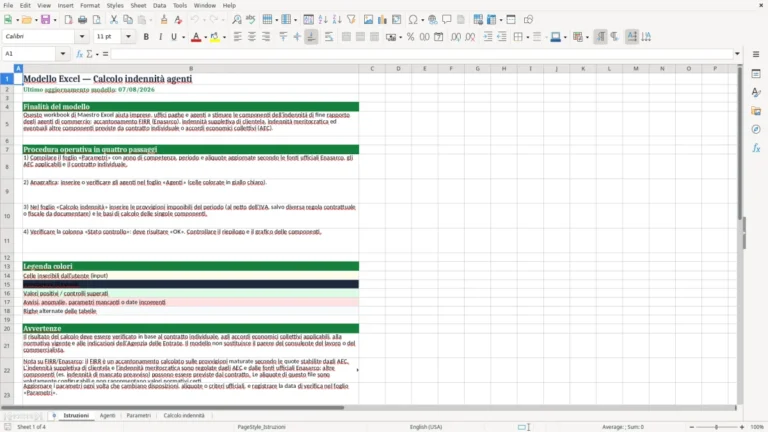
Task: Toggle Italic formatting
Action: tap(160, 37)
